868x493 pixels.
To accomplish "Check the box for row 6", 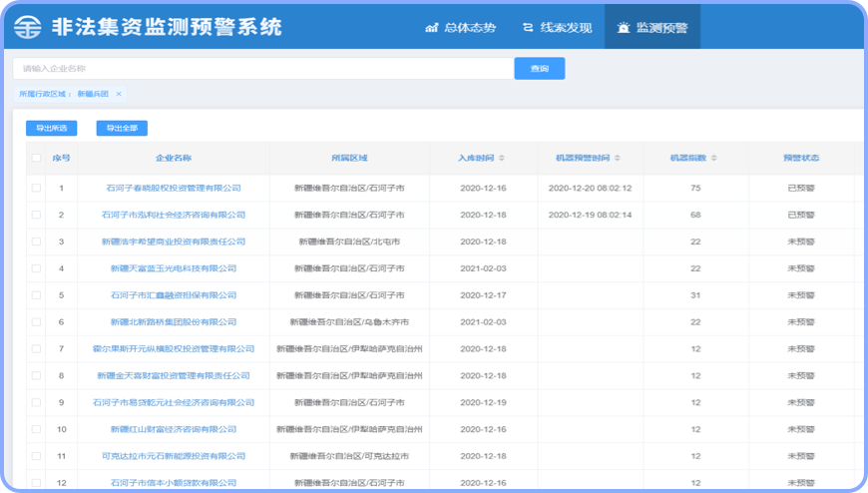I will [x=37, y=321].
